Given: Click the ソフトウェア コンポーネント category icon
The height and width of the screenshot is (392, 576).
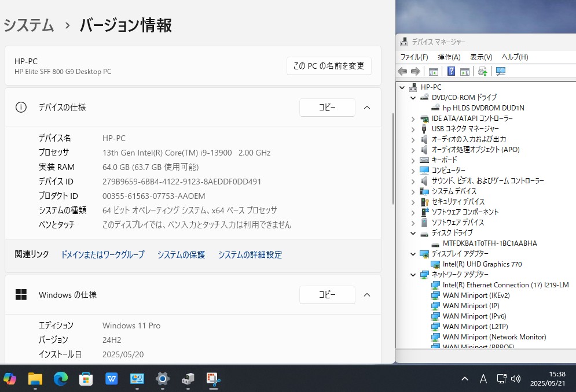Looking at the screenshot, I should click(x=425, y=212).
